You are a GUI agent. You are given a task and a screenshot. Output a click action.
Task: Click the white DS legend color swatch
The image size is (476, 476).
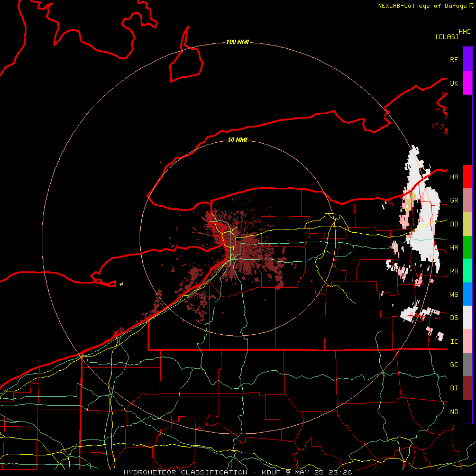(467, 317)
